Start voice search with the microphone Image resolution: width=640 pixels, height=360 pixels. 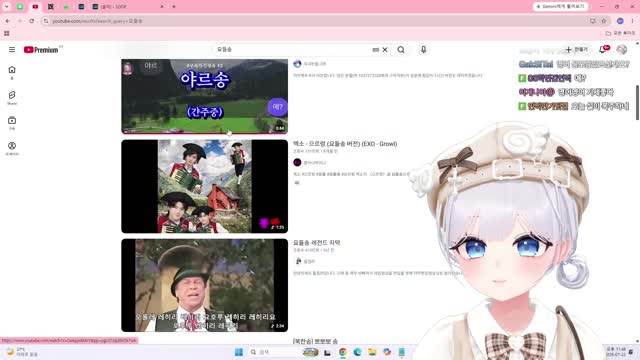click(423, 50)
